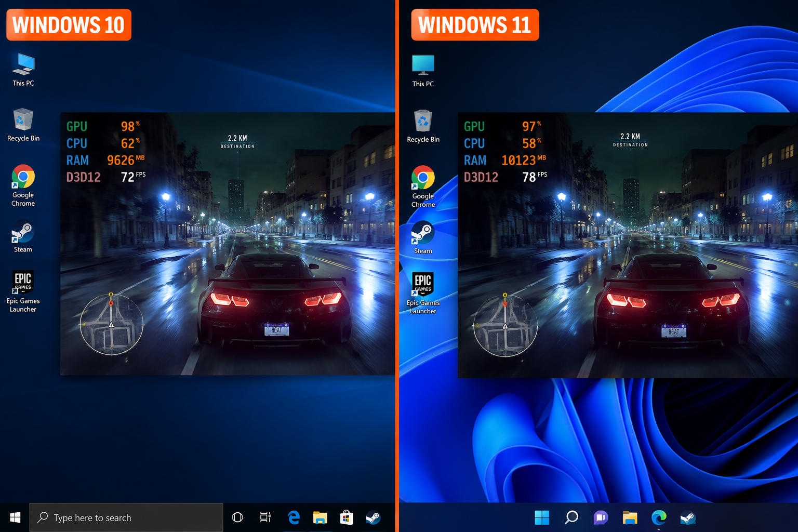Launch legacy Edge from Windows 10 taskbar
The height and width of the screenshot is (532, 798).
[x=294, y=517]
